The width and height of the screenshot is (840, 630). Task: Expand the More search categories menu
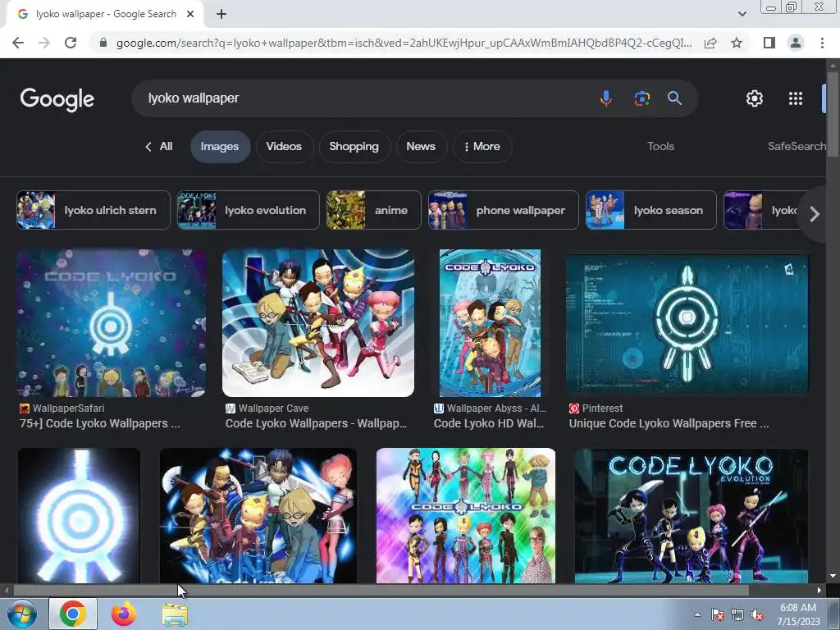[482, 147]
